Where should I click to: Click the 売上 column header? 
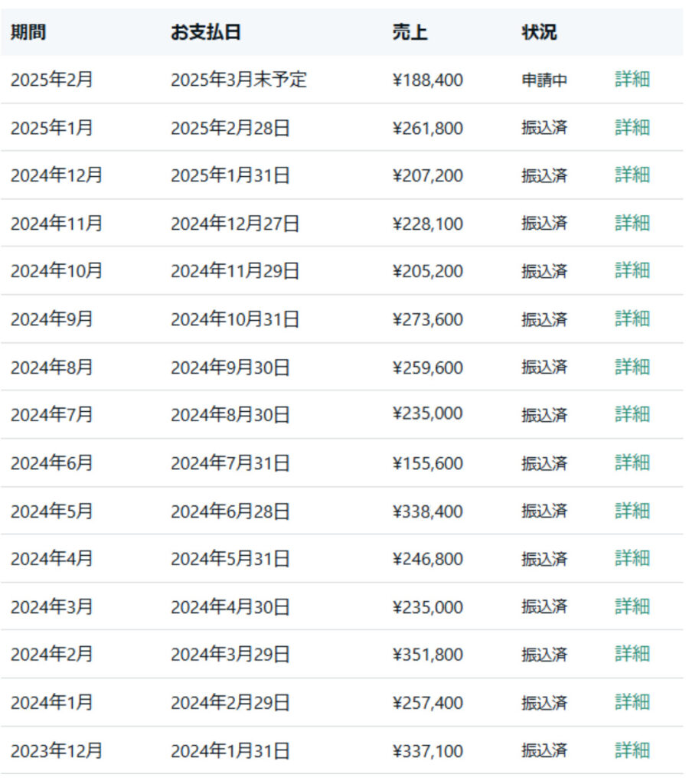coord(410,32)
